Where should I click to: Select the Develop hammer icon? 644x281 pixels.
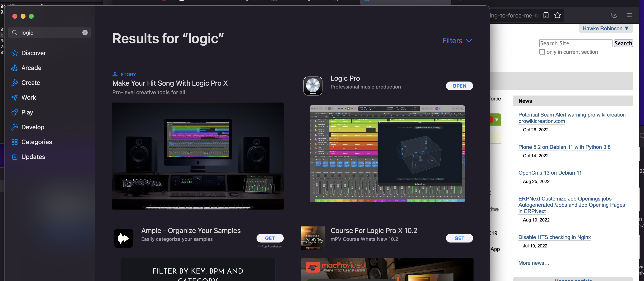[14, 127]
